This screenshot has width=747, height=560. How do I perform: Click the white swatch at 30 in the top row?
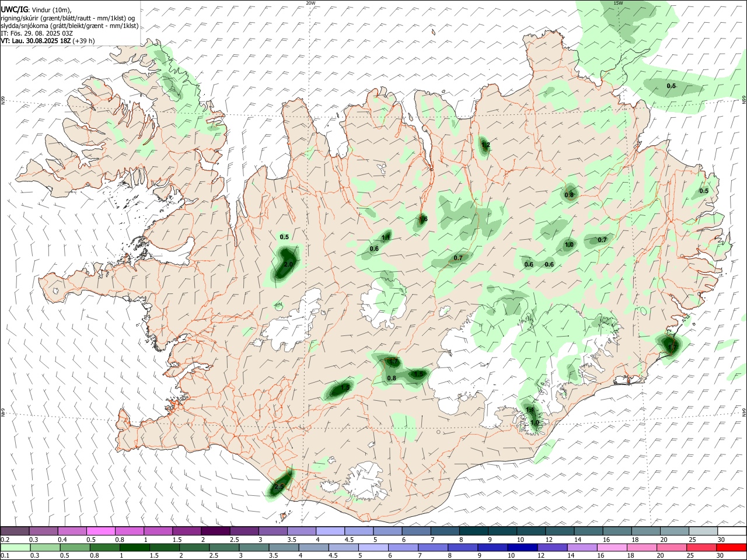click(732, 531)
